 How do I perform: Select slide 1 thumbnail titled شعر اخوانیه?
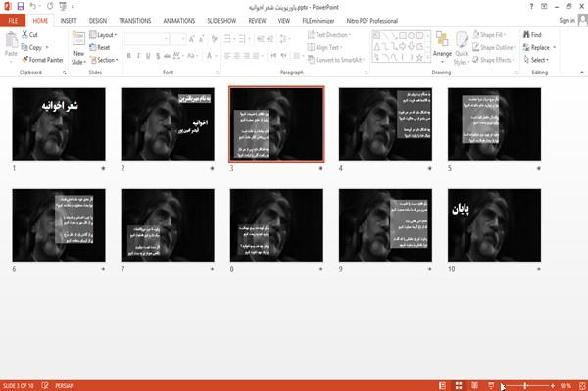tap(59, 124)
